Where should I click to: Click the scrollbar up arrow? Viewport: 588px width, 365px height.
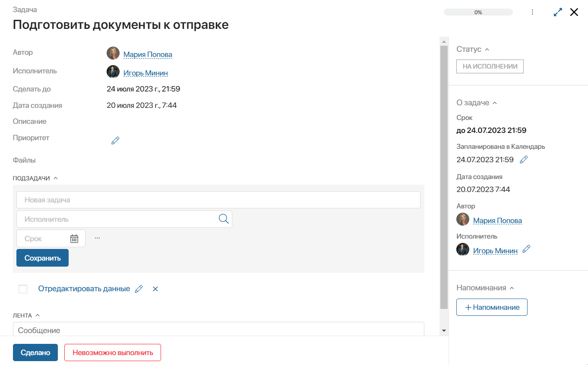pos(443,41)
